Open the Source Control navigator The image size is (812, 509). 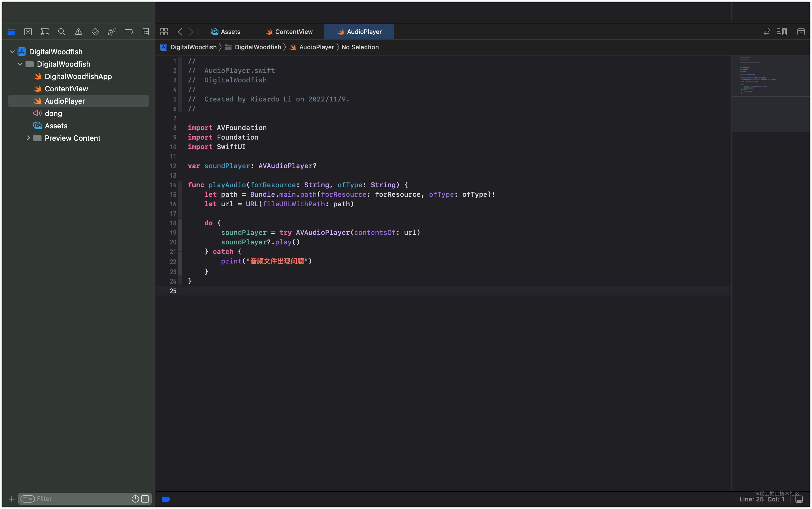pyautogui.click(x=28, y=32)
